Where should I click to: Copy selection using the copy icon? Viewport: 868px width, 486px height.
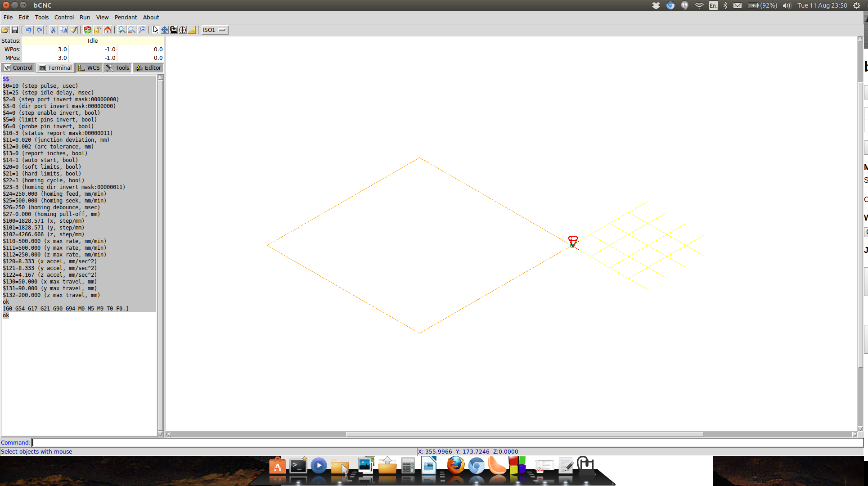(x=63, y=30)
